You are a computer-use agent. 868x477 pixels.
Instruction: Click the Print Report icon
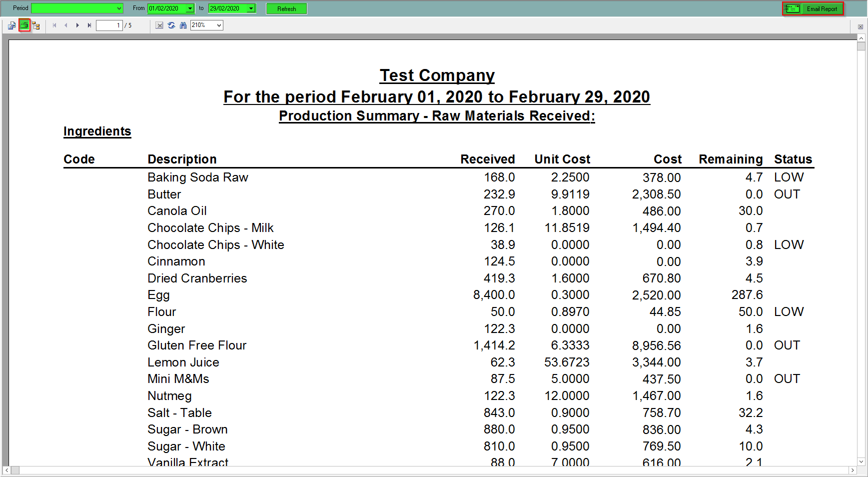24,25
